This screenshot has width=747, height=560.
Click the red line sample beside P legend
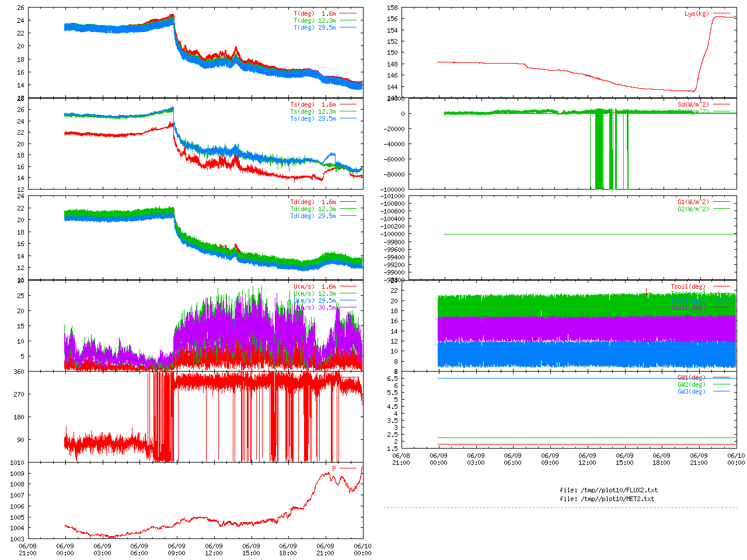[348, 468]
